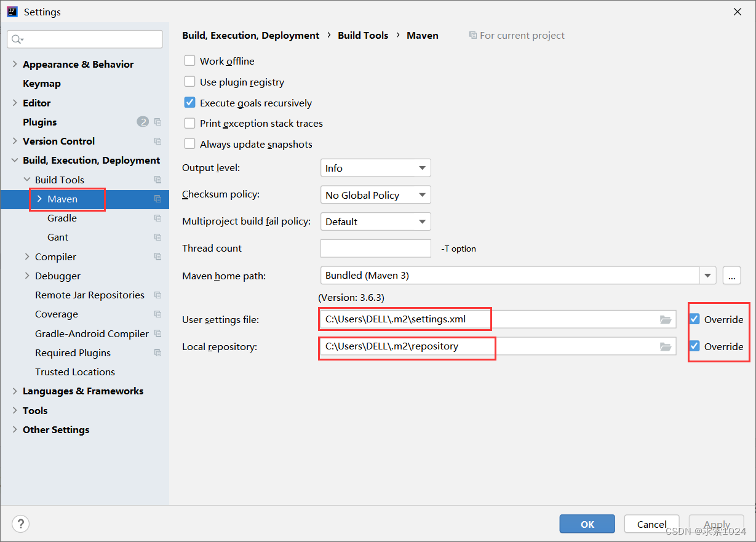
Task: Click the Thread count input field
Action: click(375, 249)
